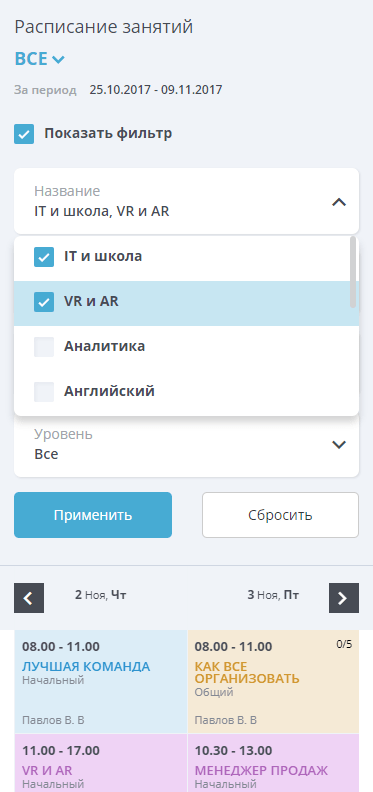373x792 pixels.
Task: Check the Английский option
Action: click(44, 391)
